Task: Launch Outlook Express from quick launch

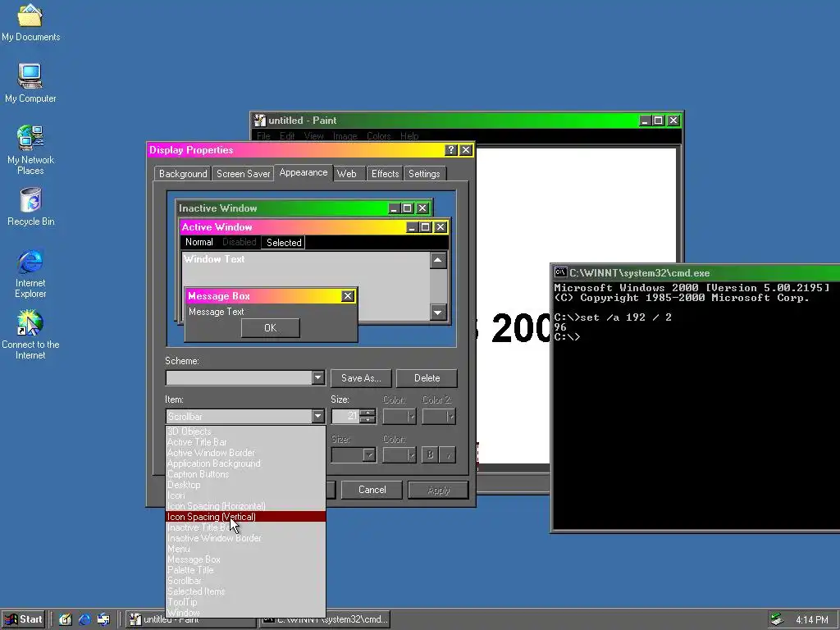Action: (x=103, y=619)
